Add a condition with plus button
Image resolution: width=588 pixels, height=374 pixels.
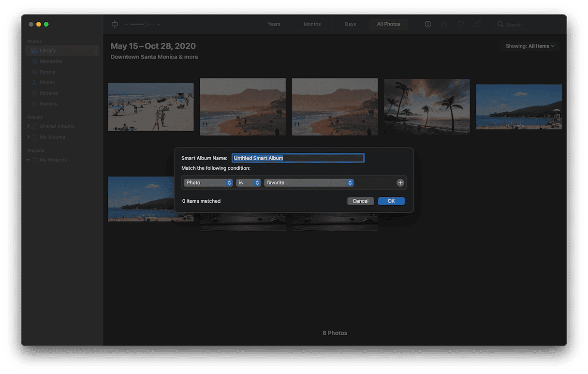(400, 183)
